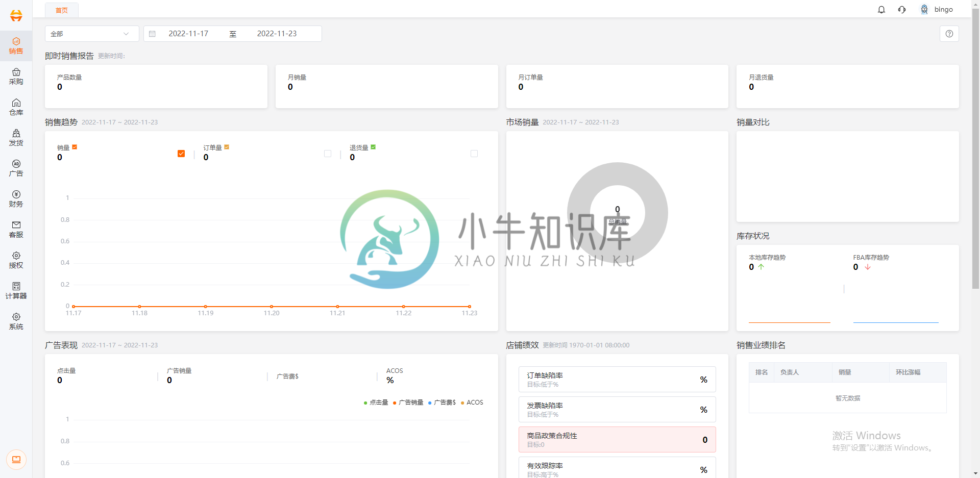Open the 财务 sidebar section

pos(16,199)
